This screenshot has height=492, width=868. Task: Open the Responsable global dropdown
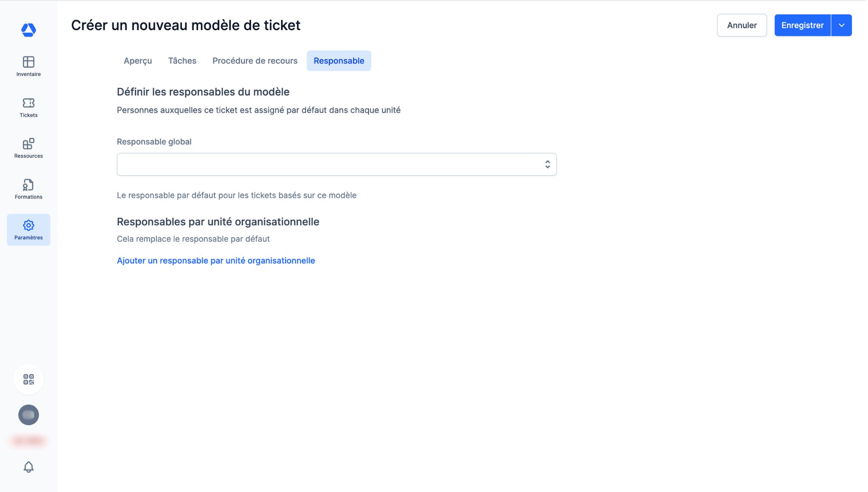coord(331,164)
